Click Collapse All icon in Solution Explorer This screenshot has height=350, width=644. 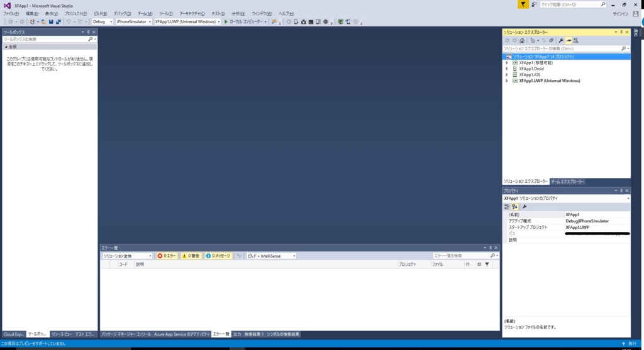[551, 41]
